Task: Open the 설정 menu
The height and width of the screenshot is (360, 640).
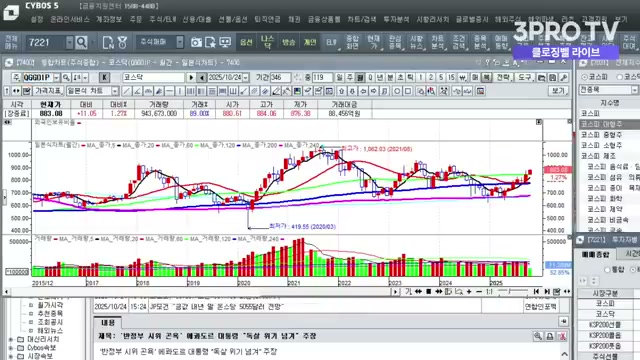Action: click(x=37, y=19)
